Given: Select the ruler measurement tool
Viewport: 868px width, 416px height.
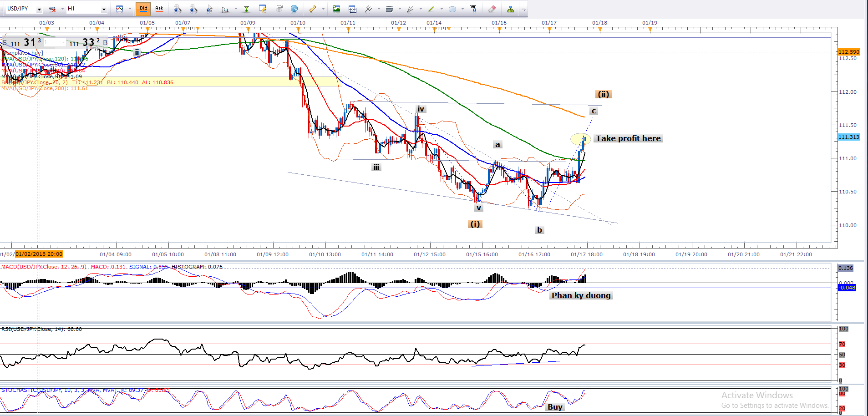Looking at the screenshot, I should 312,9.
